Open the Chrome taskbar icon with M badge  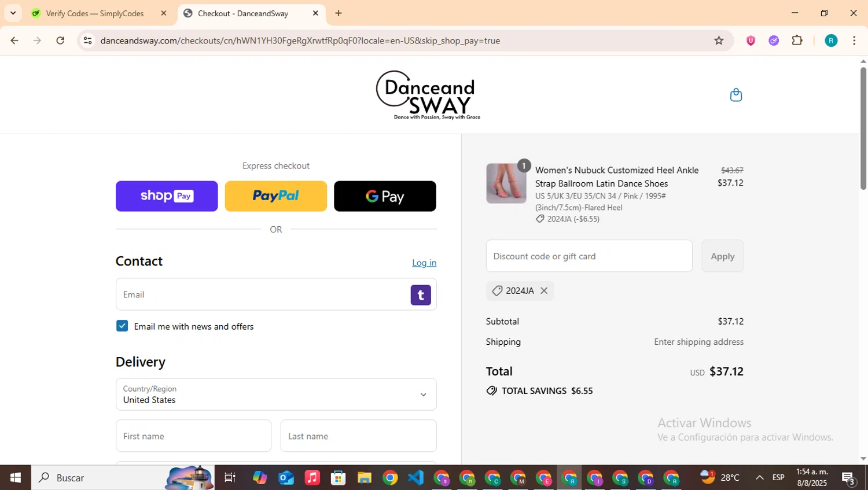(x=518, y=478)
